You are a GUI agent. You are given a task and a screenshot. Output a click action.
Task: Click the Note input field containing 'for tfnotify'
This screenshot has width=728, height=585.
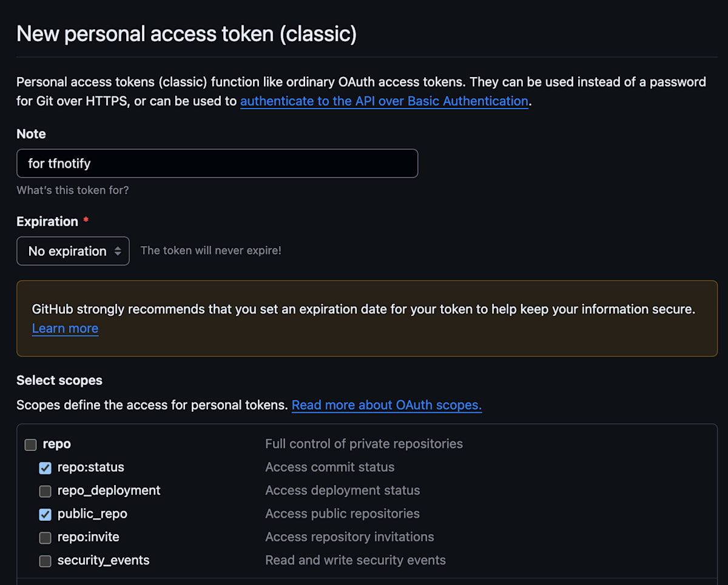click(217, 164)
